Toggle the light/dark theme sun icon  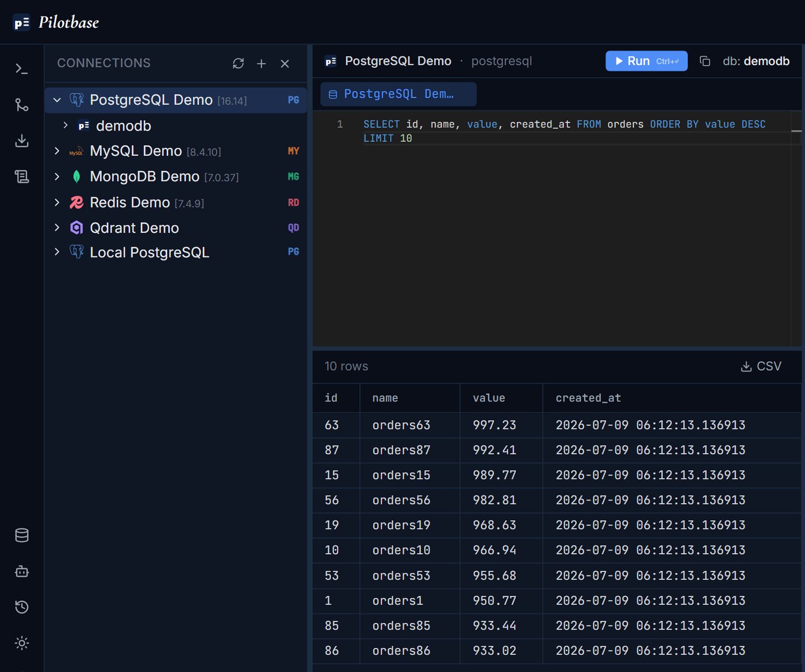(22, 643)
